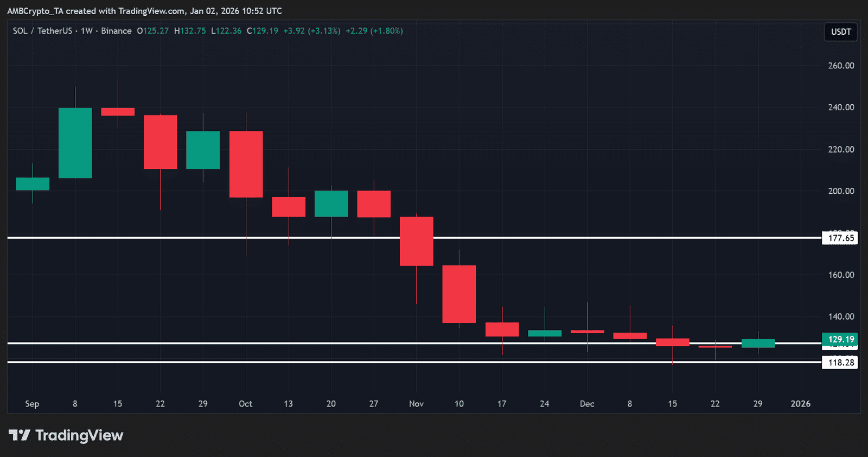Select the open value O125.27
Screen dimensions: 868x457
(153, 31)
